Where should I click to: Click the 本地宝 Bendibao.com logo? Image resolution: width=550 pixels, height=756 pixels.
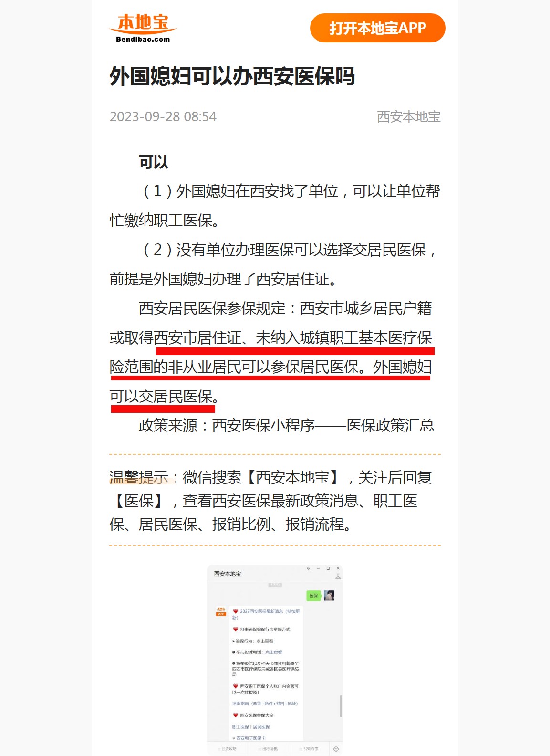point(143,28)
